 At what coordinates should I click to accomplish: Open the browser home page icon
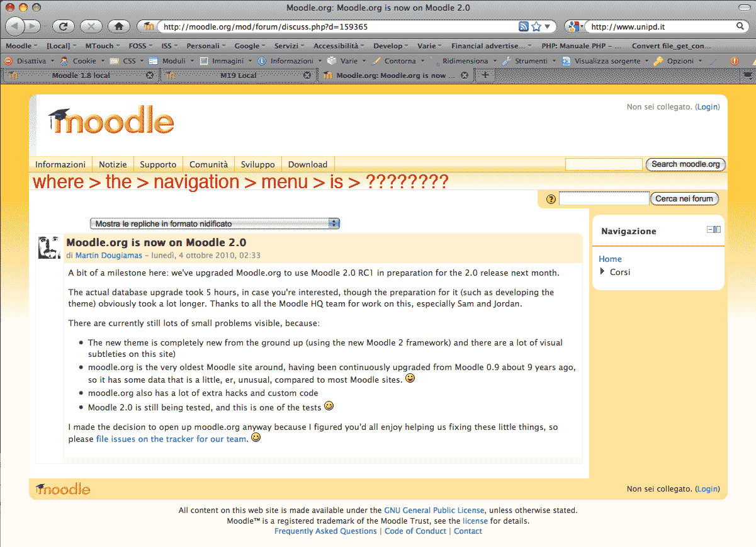coord(119,26)
